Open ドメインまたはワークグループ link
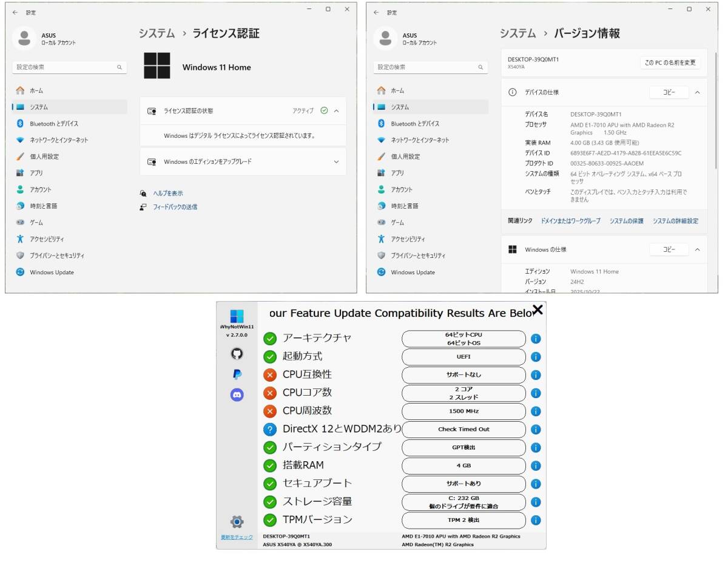The height and width of the screenshot is (585, 728). 570,221
